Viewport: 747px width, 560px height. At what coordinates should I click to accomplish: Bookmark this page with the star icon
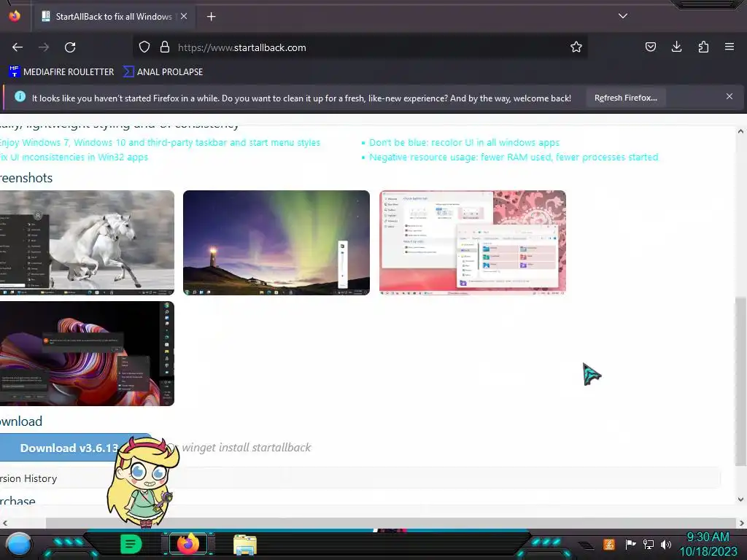pos(576,47)
